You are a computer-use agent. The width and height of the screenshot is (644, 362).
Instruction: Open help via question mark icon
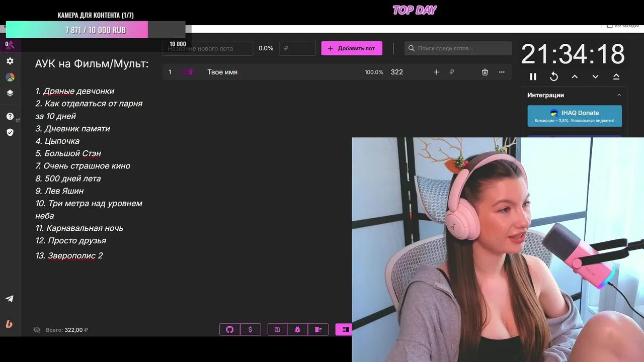[x=10, y=116]
